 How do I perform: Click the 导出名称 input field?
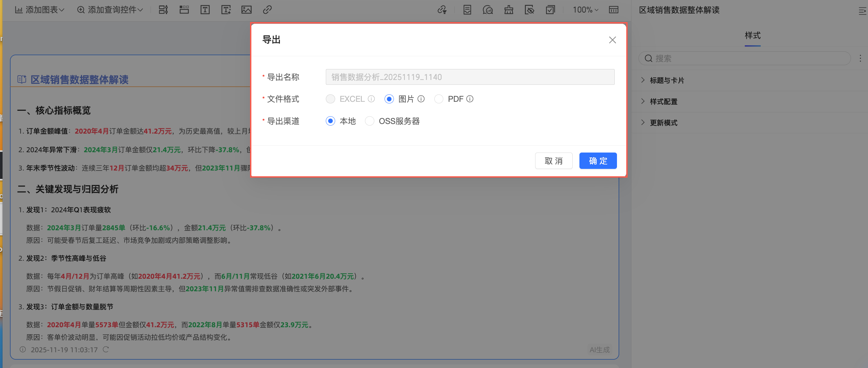470,77
